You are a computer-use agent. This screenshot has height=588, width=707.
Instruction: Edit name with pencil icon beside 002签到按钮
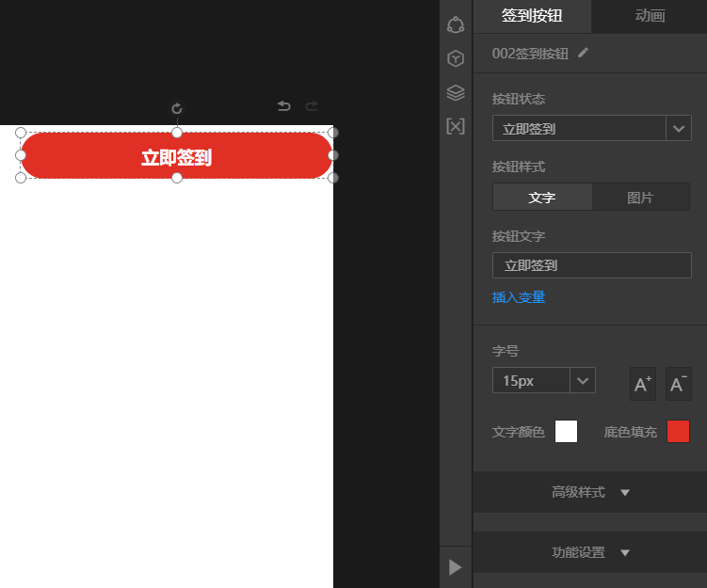click(583, 53)
